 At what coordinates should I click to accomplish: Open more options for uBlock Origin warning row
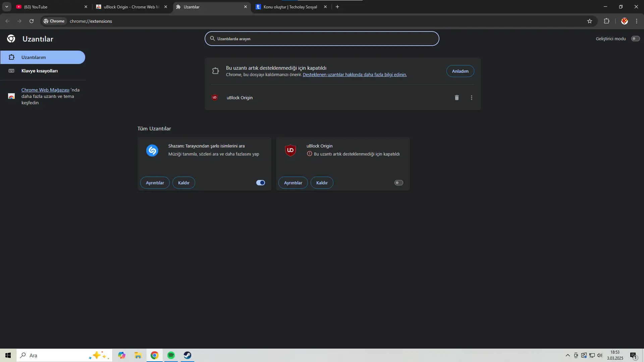point(471,98)
